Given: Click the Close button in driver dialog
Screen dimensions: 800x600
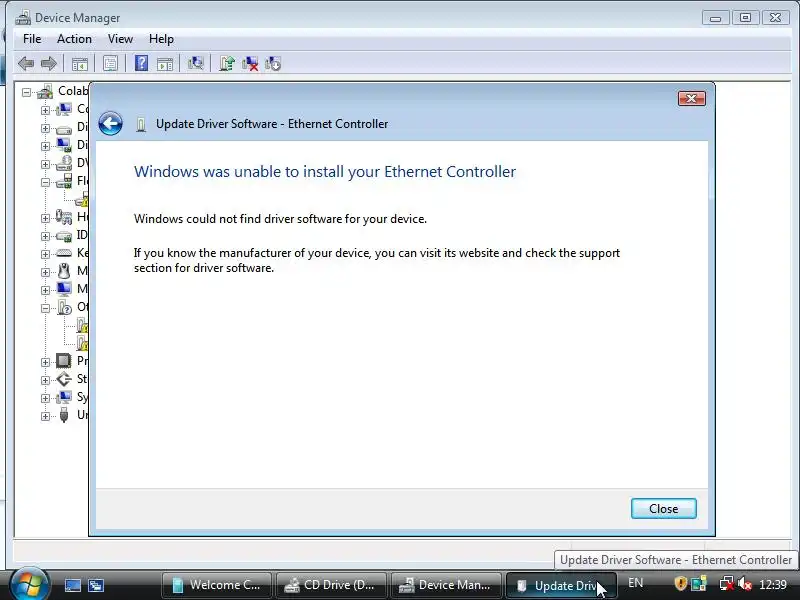Looking at the screenshot, I should pos(663,509).
